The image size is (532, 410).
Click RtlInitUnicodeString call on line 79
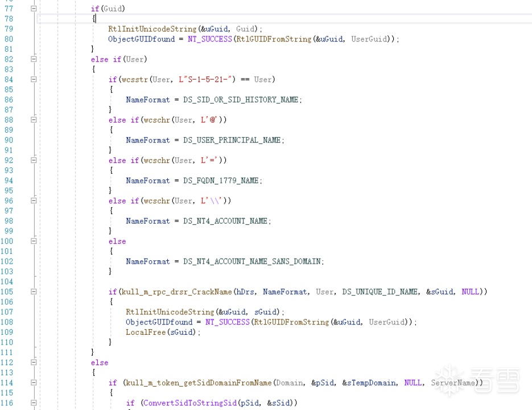pyautogui.click(x=152, y=29)
